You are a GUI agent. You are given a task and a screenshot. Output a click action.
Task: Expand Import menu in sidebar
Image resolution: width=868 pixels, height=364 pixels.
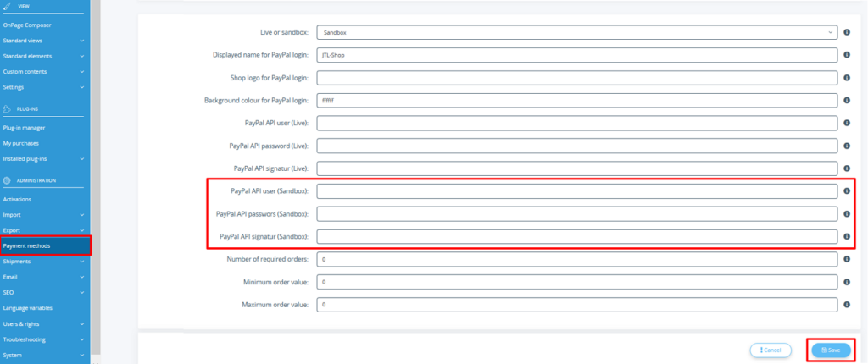click(x=82, y=215)
